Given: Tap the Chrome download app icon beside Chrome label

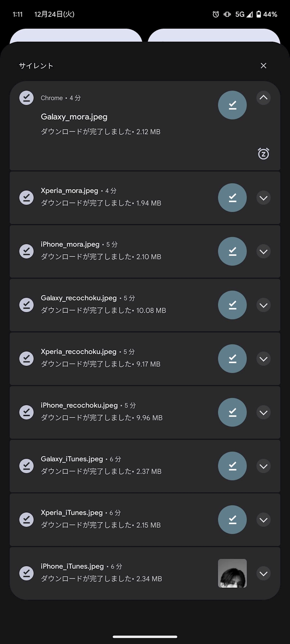Looking at the screenshot, I should [27, 98].
